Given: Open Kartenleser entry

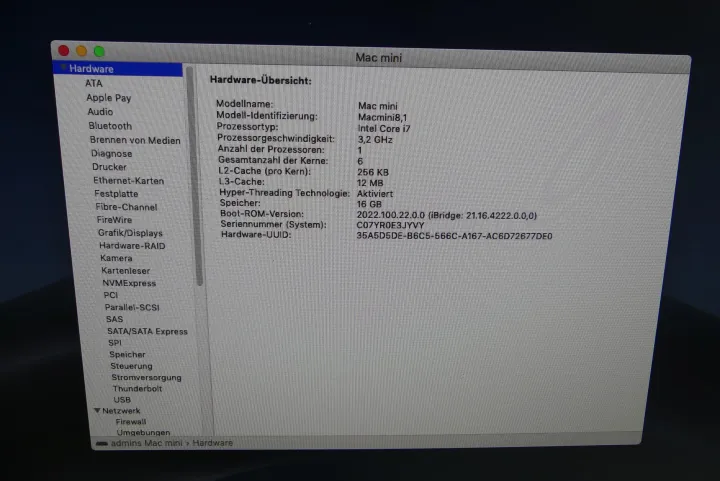Looking at the screenshot, I should tap(126, 271).
